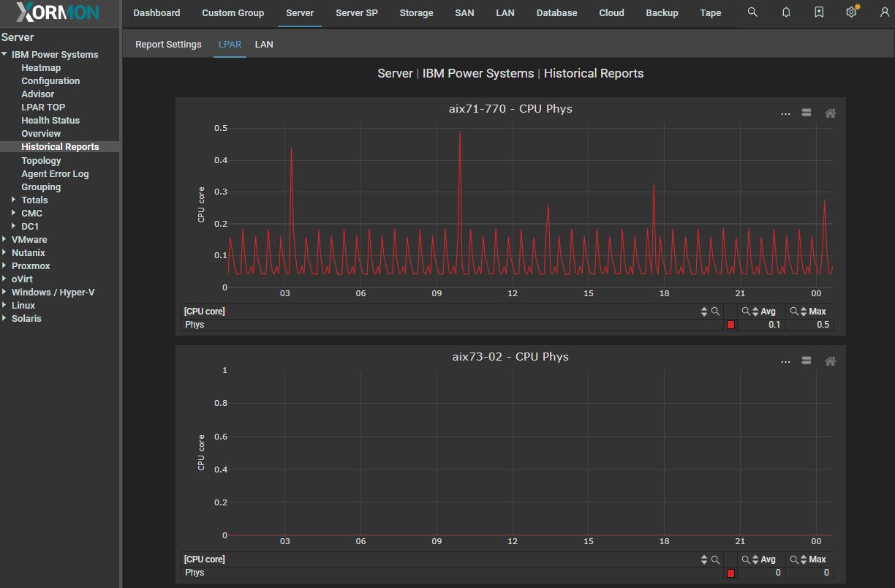
Task: Open Report Settings
Action: [x=168, y=45]
